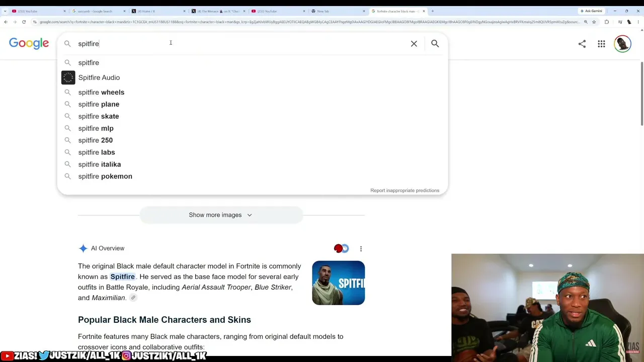This screenshot has width=644, height=362.
Task: Click the 'Popular Black Male Characters and Skins' heading
Action: pyautogui.click(x=165, y=320)
